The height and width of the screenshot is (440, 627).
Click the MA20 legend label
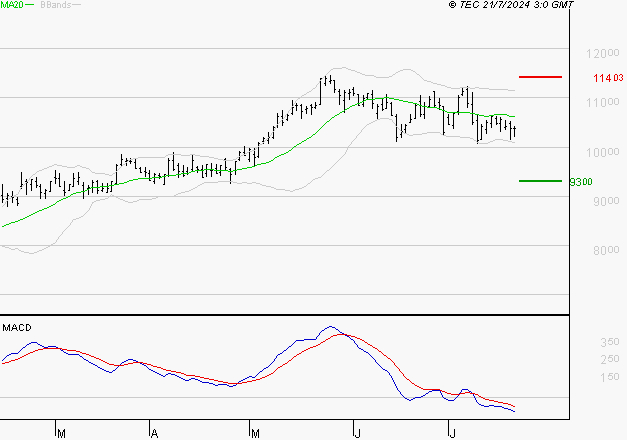pos(12,4)
